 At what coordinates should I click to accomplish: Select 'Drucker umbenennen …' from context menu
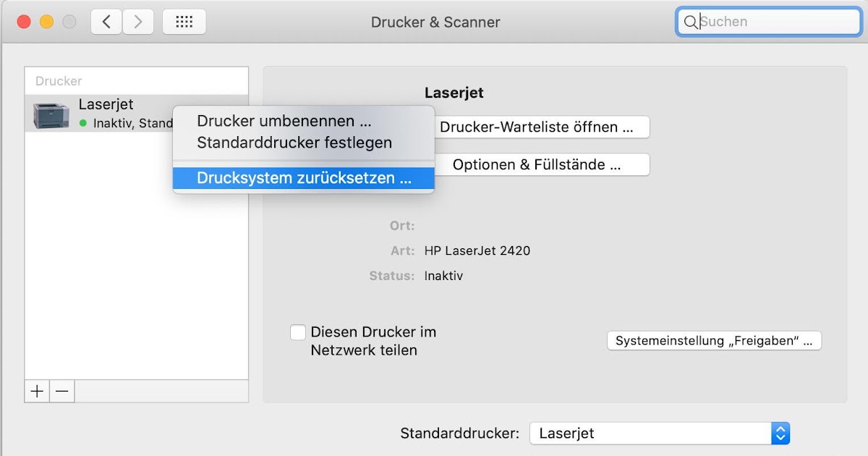tap(284, 121)
